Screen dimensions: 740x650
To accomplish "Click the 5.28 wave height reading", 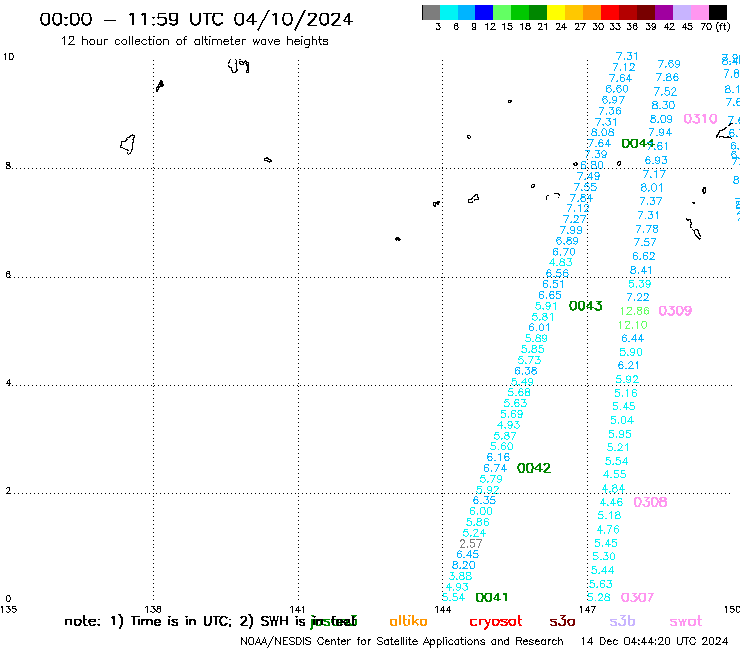I will coord(599,598).
